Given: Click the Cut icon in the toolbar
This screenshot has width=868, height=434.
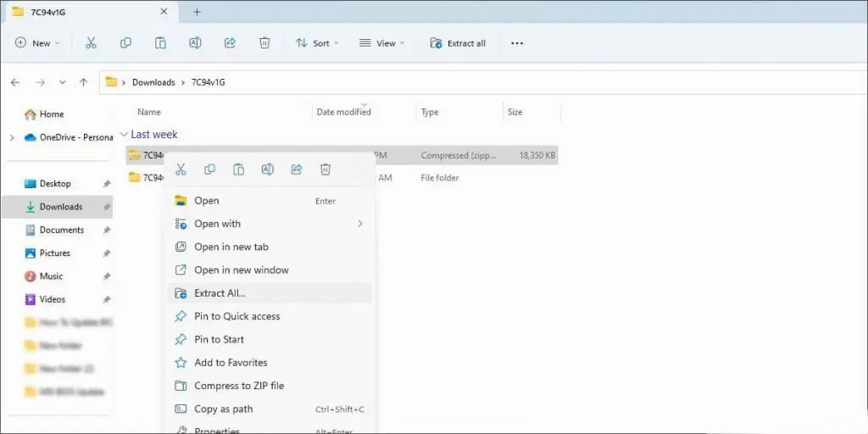Looking at the screenshot, I should (92, 43).
